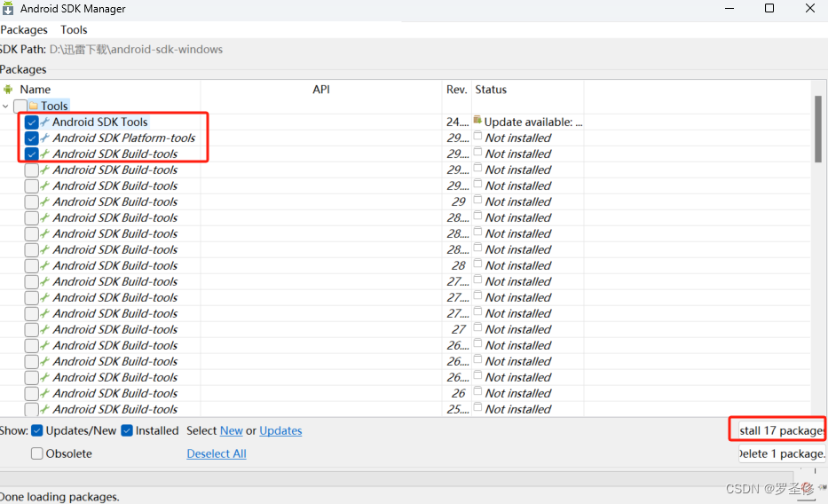Minimize the Android SDK Manager window
828x504 pixels.
(729, 9)
